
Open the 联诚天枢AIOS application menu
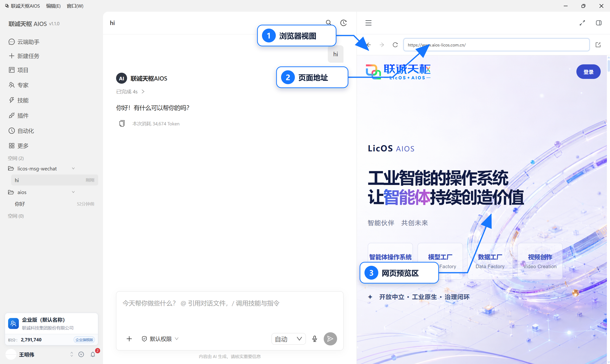pos(23,6)
